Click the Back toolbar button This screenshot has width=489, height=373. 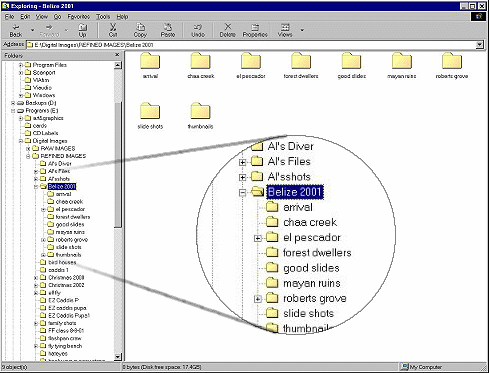pos(15,30)
